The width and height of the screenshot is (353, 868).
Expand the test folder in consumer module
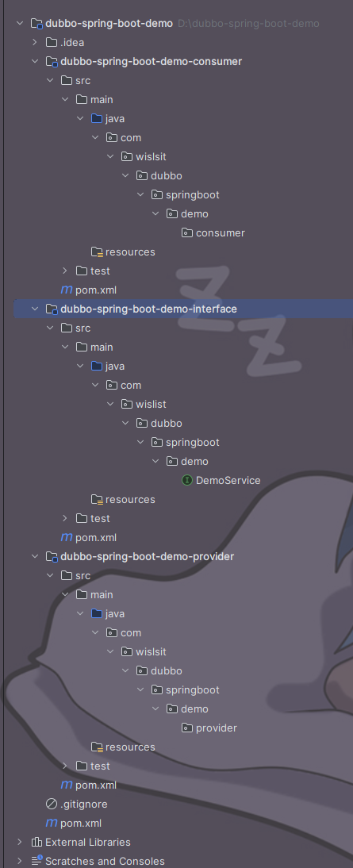click(65, 271)
